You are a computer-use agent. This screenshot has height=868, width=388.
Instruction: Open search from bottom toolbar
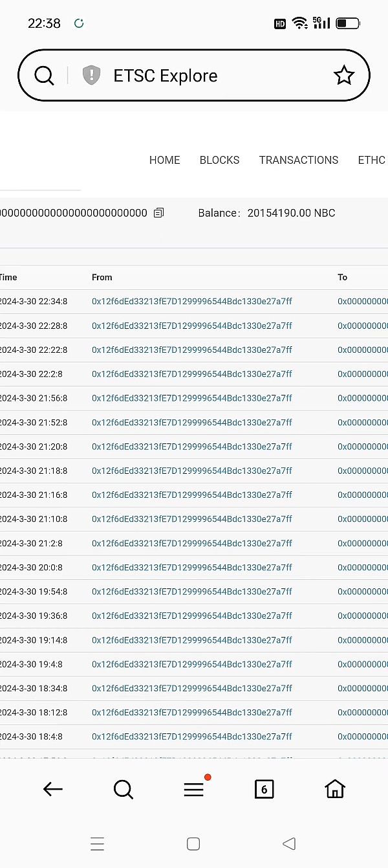pos(123,788)
